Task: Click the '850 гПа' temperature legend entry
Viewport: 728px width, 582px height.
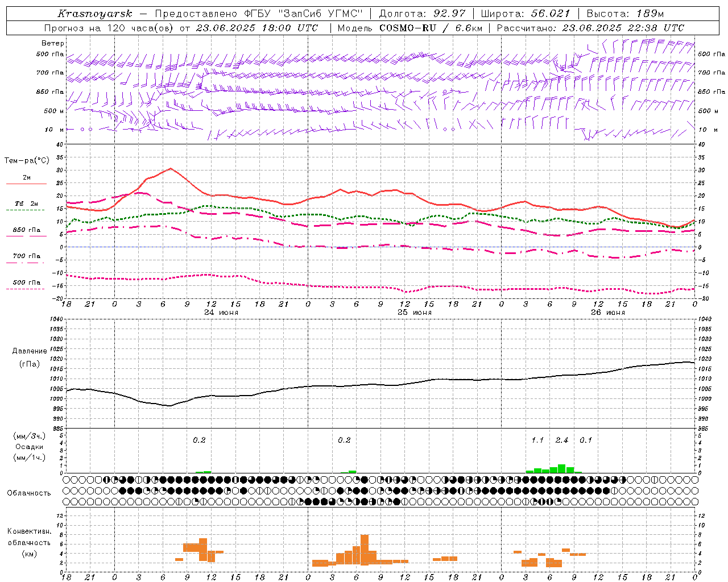Action: (x=27, y=230)
